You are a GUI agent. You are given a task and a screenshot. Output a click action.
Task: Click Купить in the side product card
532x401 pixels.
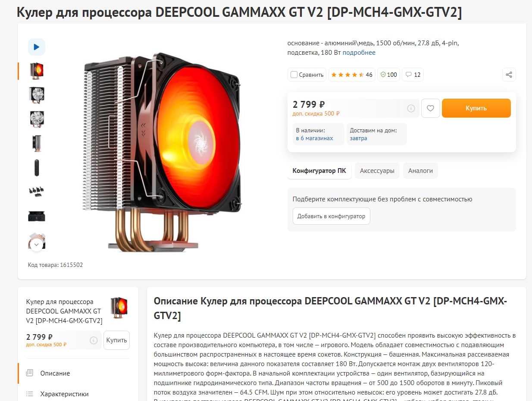(x=116, y=340)
